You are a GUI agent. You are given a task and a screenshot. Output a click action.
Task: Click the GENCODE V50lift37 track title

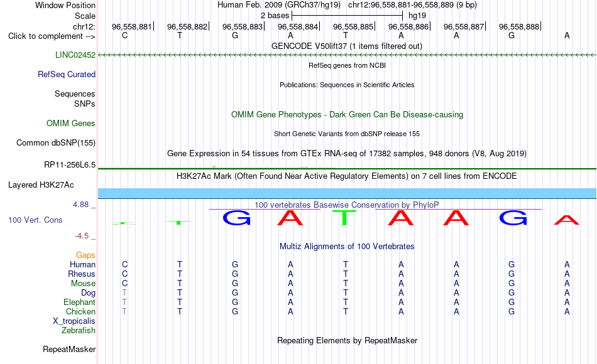tap(347, 46)
